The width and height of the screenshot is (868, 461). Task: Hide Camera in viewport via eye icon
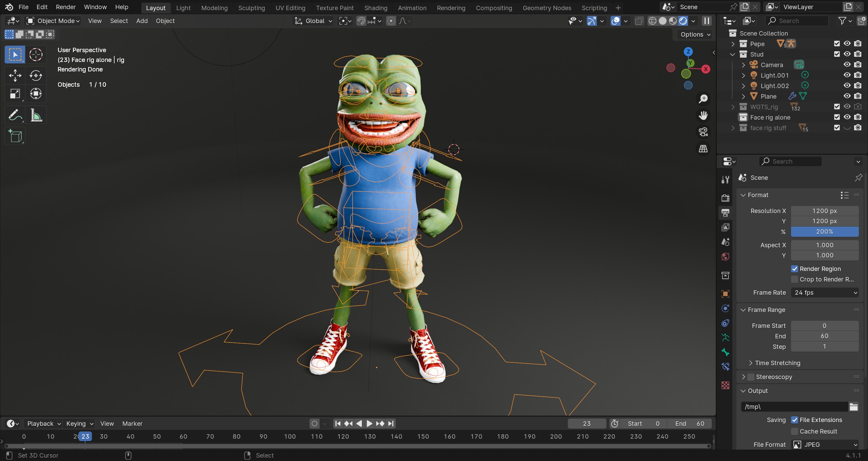pyautogui.click(x=847, y=65)
